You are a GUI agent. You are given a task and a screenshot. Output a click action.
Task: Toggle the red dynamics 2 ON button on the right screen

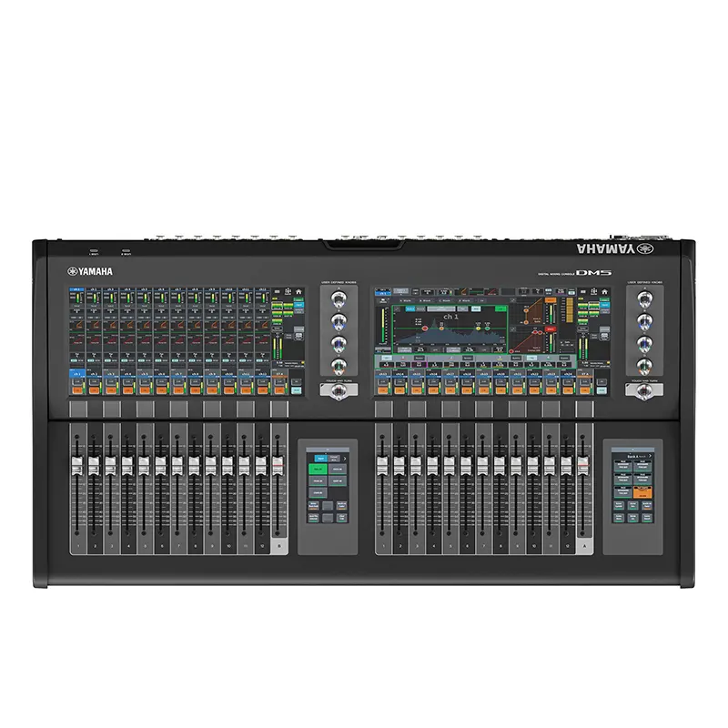[551, 329]
